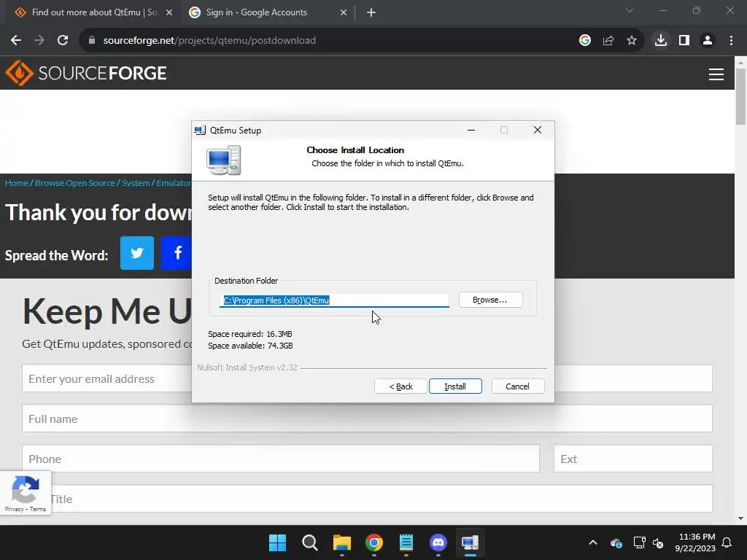
Task: Open notification bell in taskbar
Action: (x=727, y=542)
